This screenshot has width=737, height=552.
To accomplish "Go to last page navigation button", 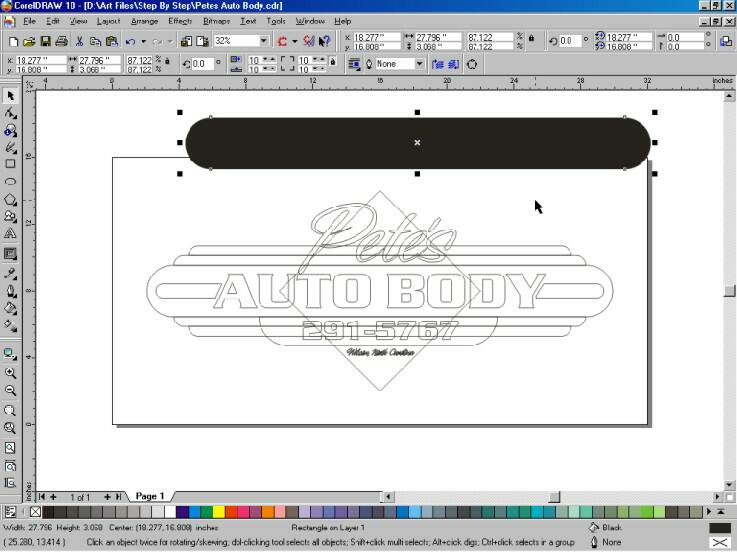I will click(118, 497).
